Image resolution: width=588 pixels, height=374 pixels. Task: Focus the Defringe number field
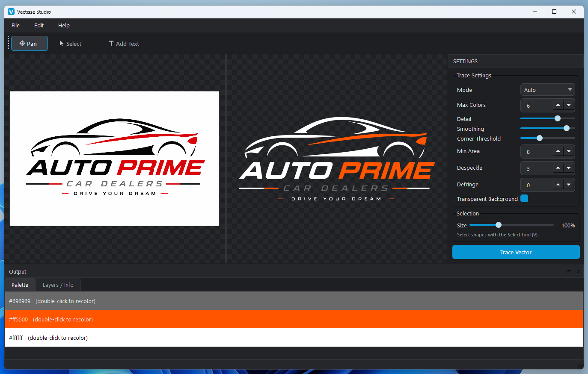click(537, 185)
